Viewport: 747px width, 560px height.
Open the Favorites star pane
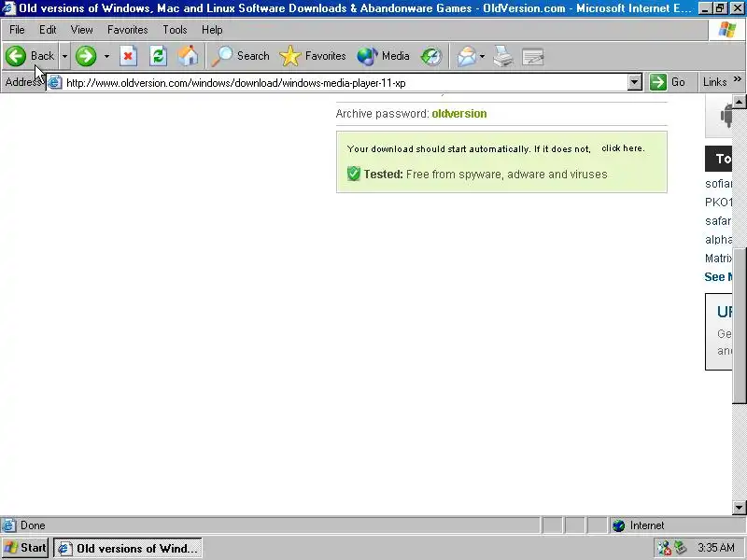(x=313, y=56)
